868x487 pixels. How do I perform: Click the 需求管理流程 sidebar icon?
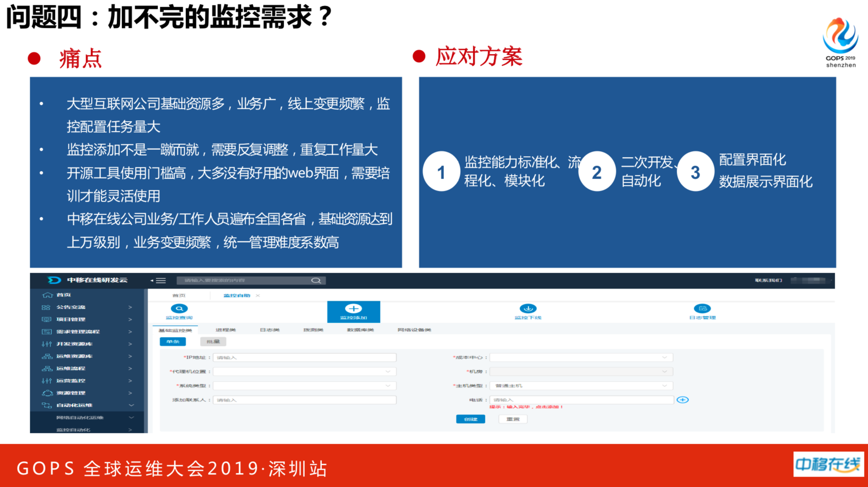pyautogui.click(x=46, y=332)
